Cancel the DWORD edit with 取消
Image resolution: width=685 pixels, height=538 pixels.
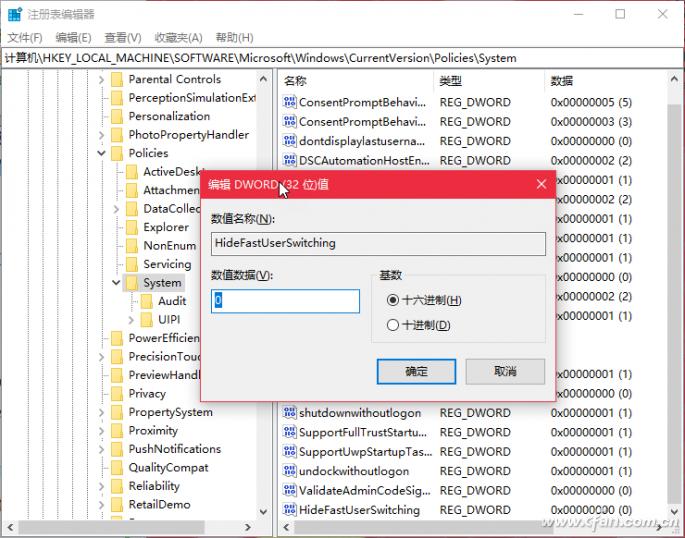click(x=505, y=372)
